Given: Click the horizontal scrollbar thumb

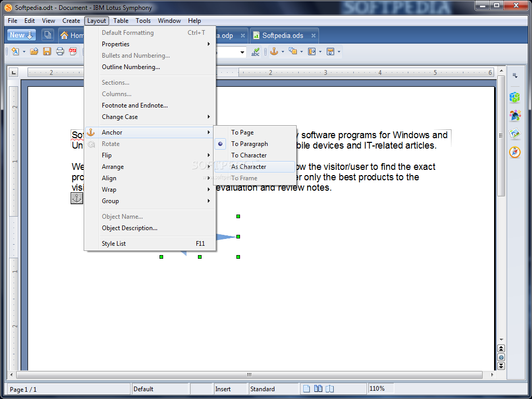Looking at the screenshot, I should (249, 375).
